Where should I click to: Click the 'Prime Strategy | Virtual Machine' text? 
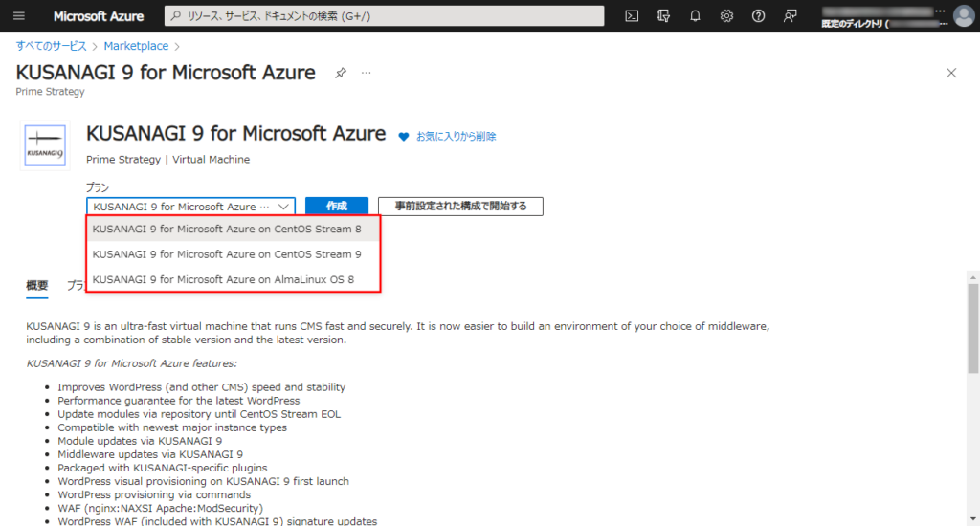click(x=167, y=160)
